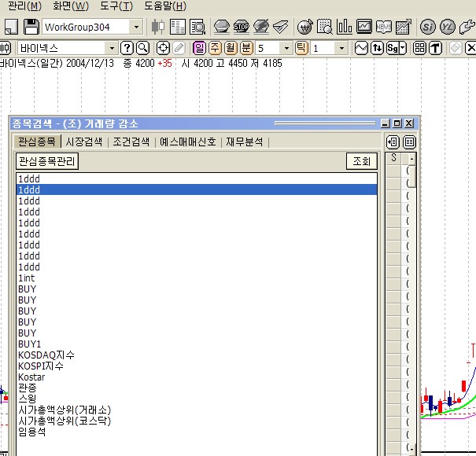The height and width of the screenshot is (456, 476).
Task: Toggle the minute (분) chart period
Action: pyautogui.click(x=246, y=48)
